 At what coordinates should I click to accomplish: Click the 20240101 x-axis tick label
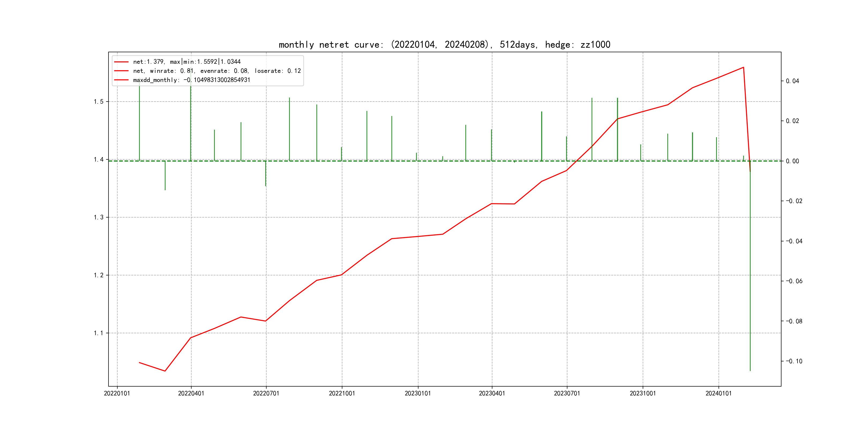point(719,393)
